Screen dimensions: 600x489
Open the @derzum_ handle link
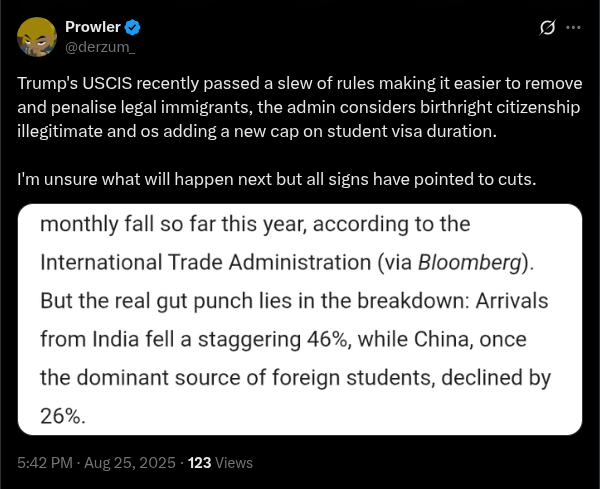[100, 47]
